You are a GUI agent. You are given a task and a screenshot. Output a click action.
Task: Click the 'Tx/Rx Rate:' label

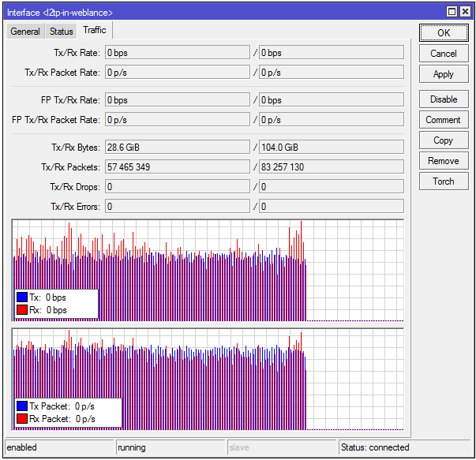[x=77, y=53]
